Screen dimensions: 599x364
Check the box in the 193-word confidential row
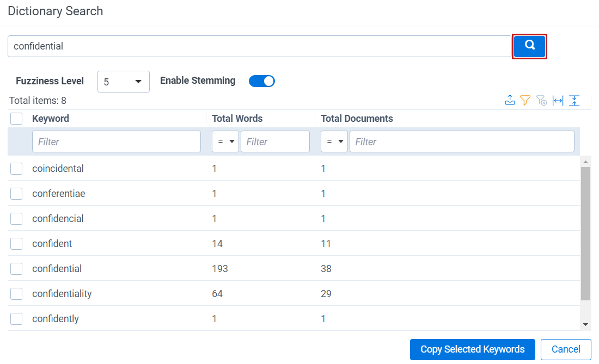click(16, 269)
